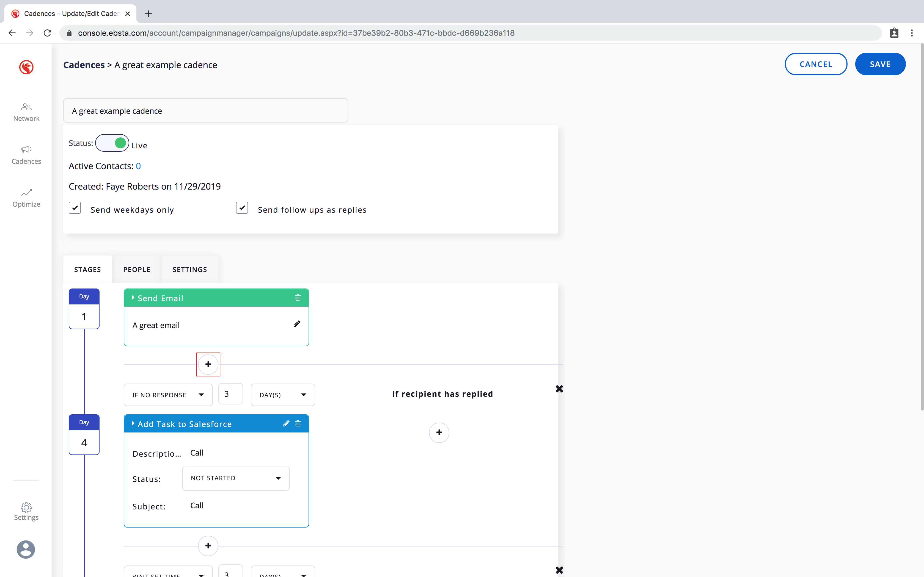
Task: Open the DAY(S) unit dropdown
Action: pos(282,395)
